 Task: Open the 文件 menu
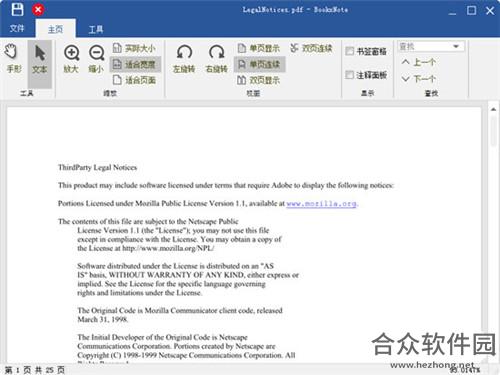[17, 29]
